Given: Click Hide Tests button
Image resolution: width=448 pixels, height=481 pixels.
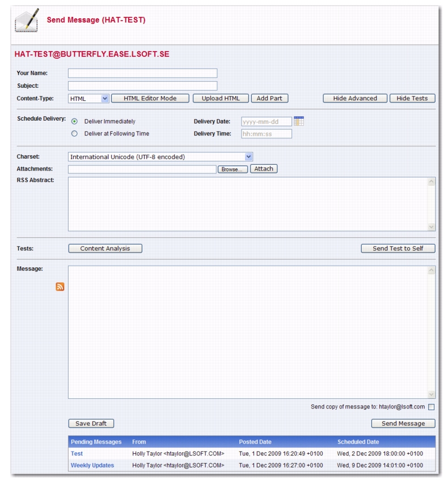Looking at the screenshot, I should click(x=412, y=99).
